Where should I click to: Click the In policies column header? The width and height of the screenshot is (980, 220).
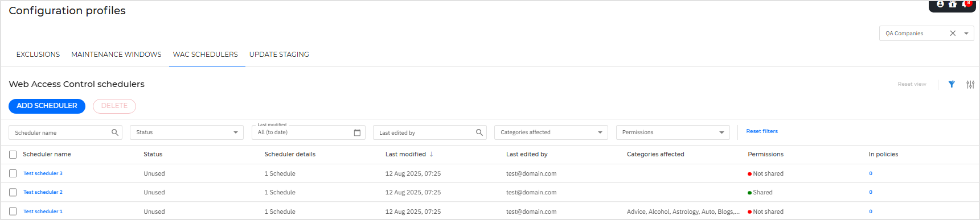coord(883,154)
